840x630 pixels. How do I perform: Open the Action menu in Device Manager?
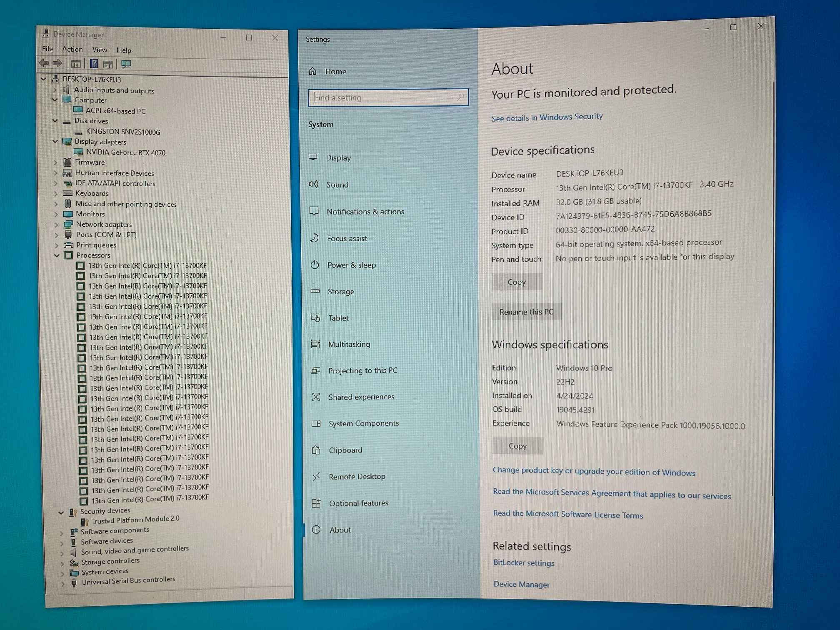[72, 49]
